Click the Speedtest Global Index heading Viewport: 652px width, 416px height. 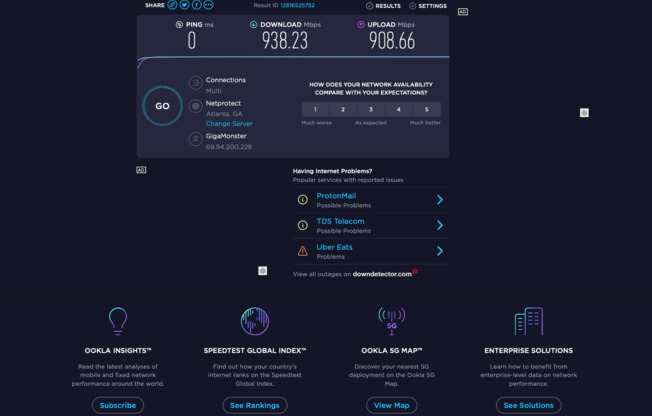pos(255,351)
